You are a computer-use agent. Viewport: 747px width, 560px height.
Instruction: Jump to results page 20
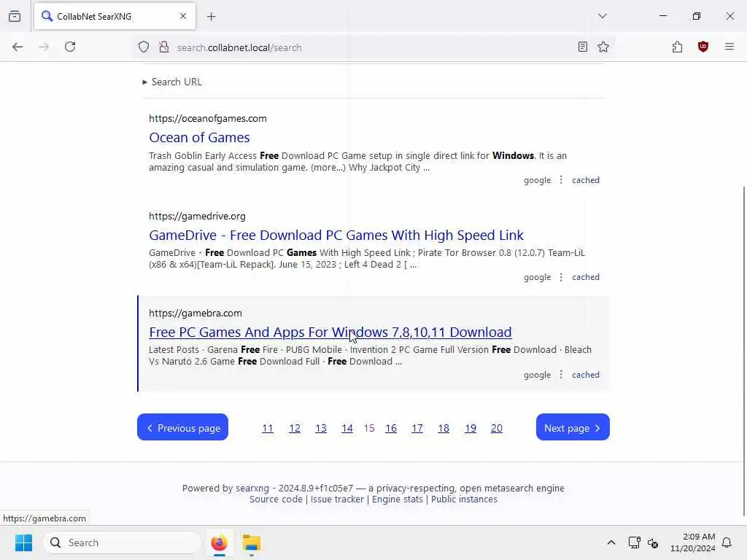point(496,428)
